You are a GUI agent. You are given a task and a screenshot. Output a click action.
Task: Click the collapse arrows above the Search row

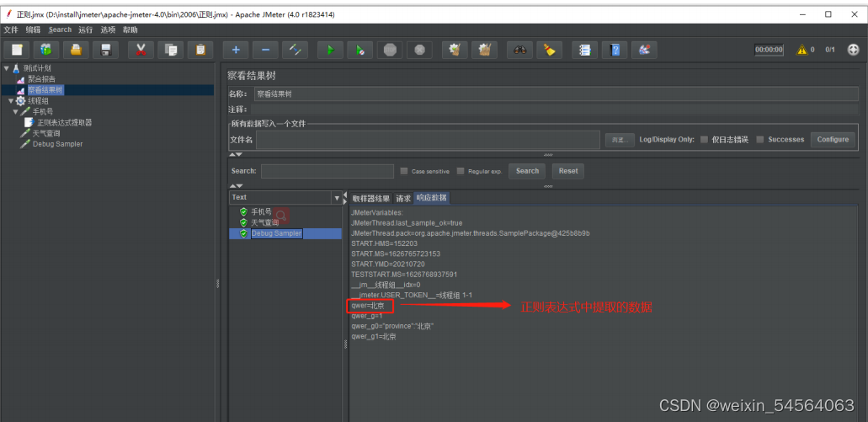237,154
